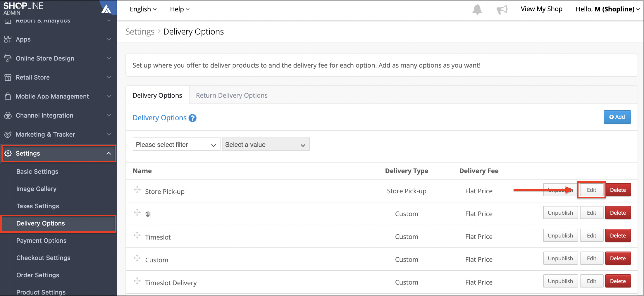Screen dimensions: 644x296
Task: Click the announcements megaphone icon
Action: tap(502, 9)
